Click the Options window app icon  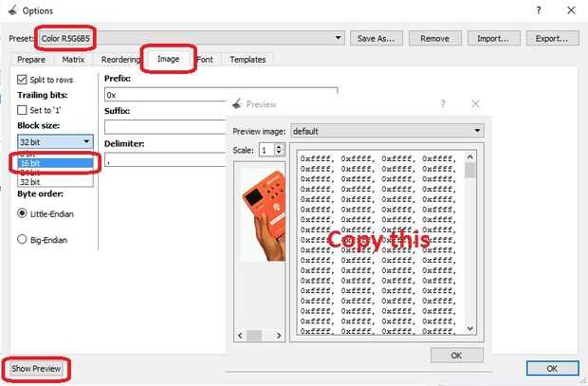(x=12, y=10)
